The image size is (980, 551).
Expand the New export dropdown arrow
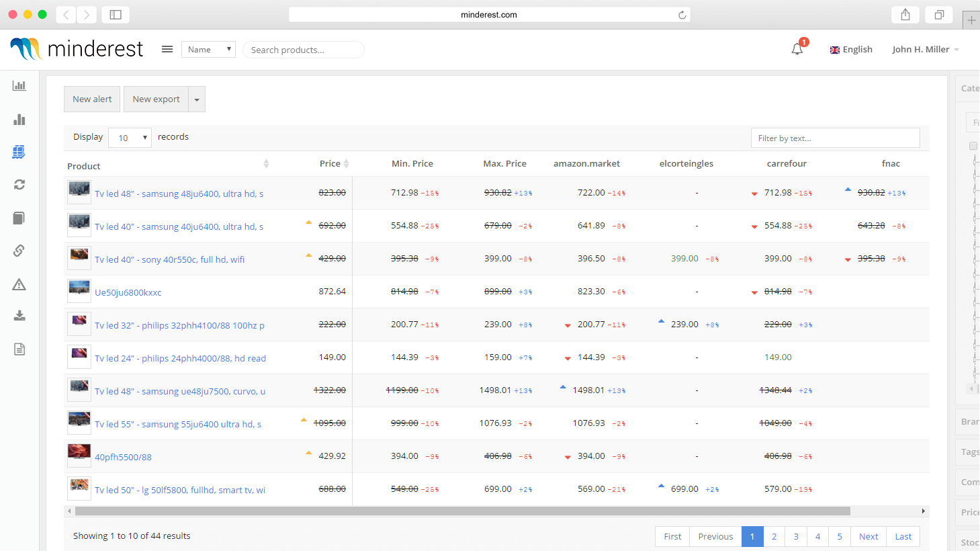[197, 99]
